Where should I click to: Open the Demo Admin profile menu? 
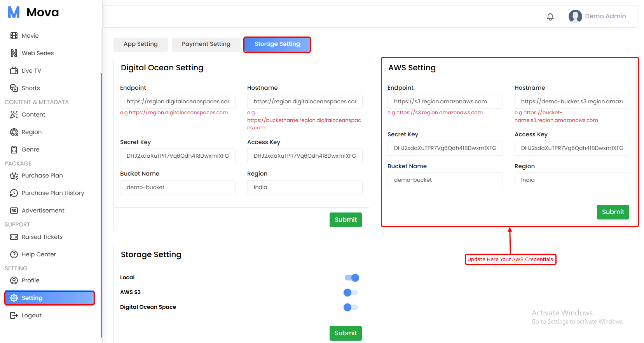tap(597, 16)
